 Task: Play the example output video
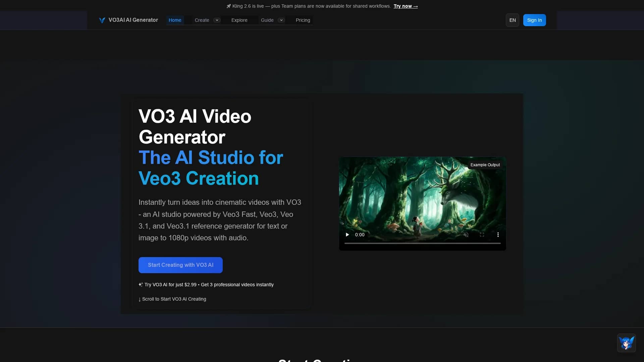coord(347,235)
